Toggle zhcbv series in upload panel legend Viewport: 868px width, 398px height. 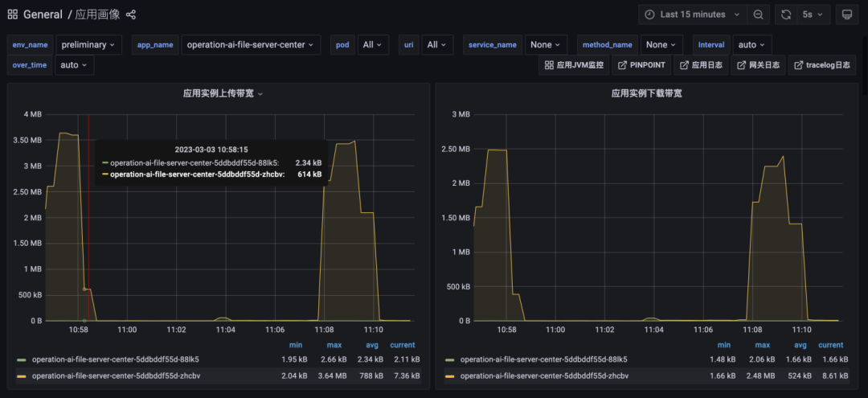coord(117,375)
